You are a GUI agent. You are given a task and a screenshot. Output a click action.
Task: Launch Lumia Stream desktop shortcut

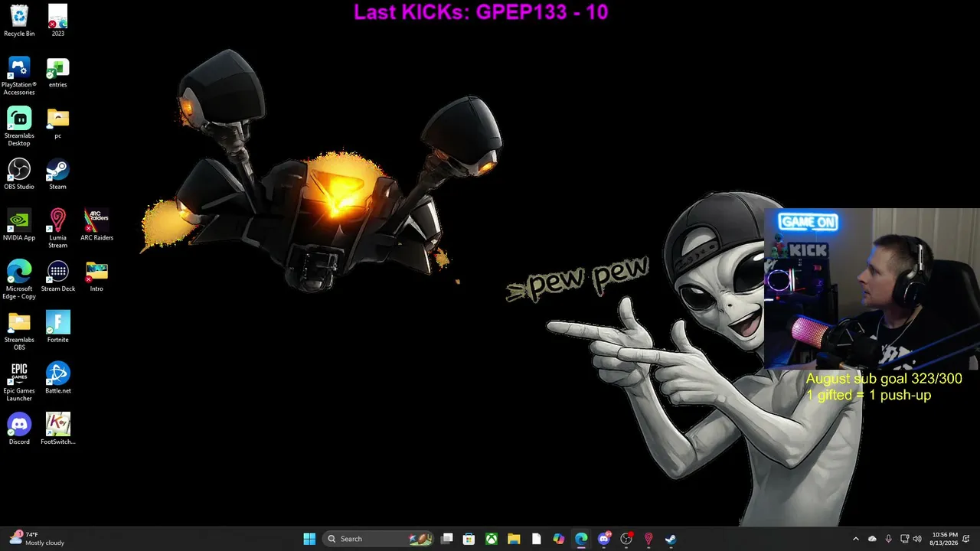(x=57, y=228)
